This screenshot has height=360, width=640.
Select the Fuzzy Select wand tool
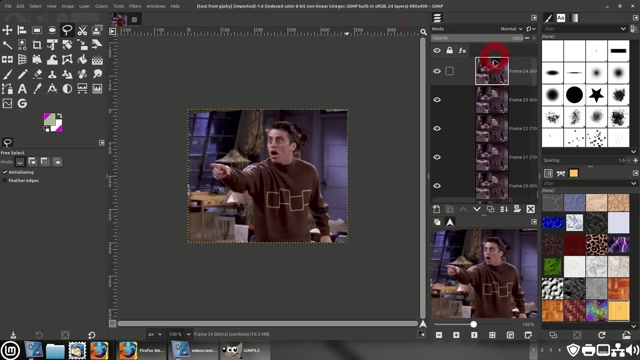7,45
